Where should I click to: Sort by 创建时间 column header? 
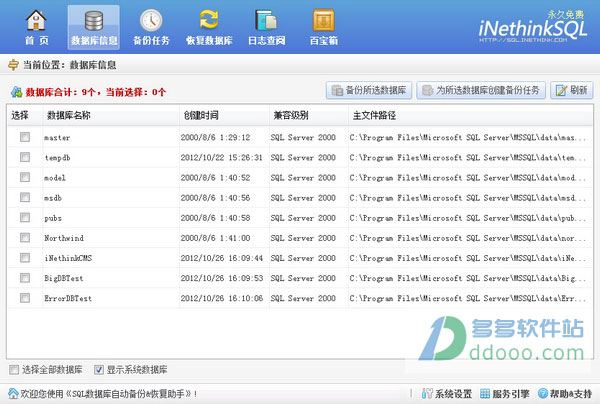click(x=201, y=115)
